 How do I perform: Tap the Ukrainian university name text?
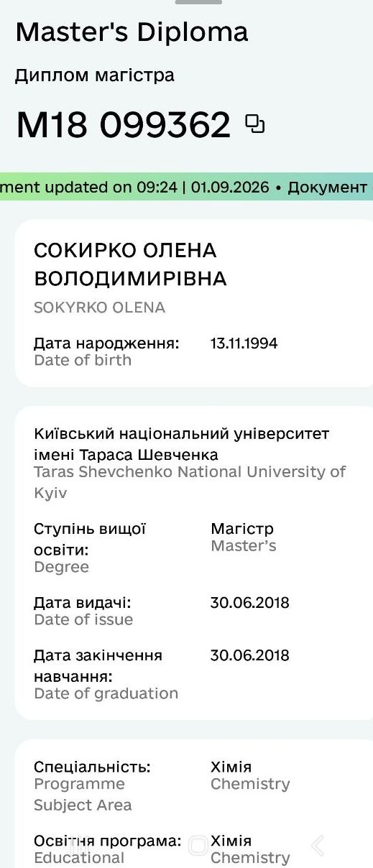click(x=182, y=444)
